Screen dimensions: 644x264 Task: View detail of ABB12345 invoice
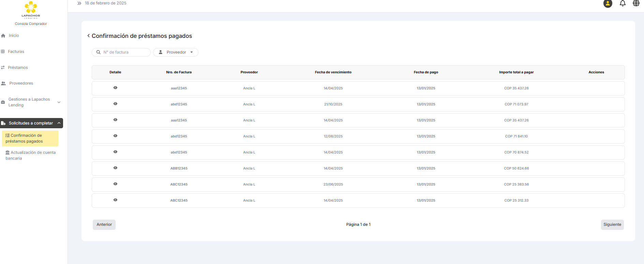pyautogui.click(x=115, y=168)
